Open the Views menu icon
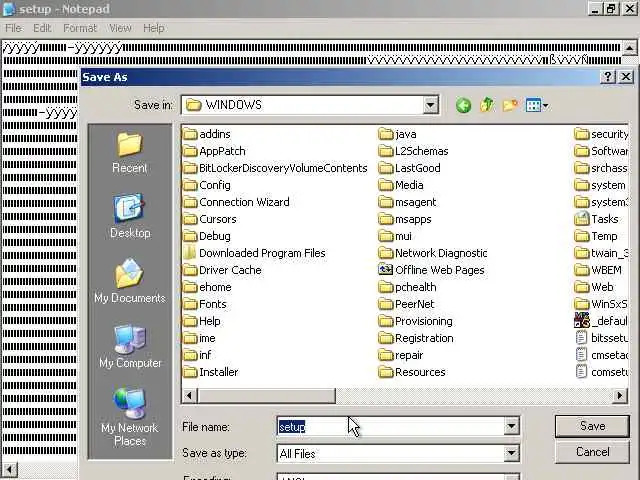Viewport: 640px width, 480px height. pos(537,106)
